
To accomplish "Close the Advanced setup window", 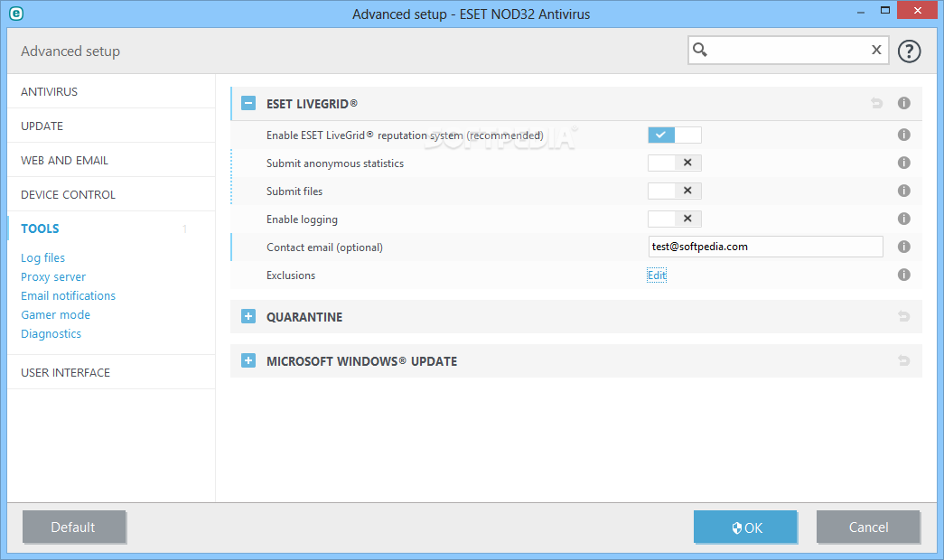I will click(x=918, y=10).
